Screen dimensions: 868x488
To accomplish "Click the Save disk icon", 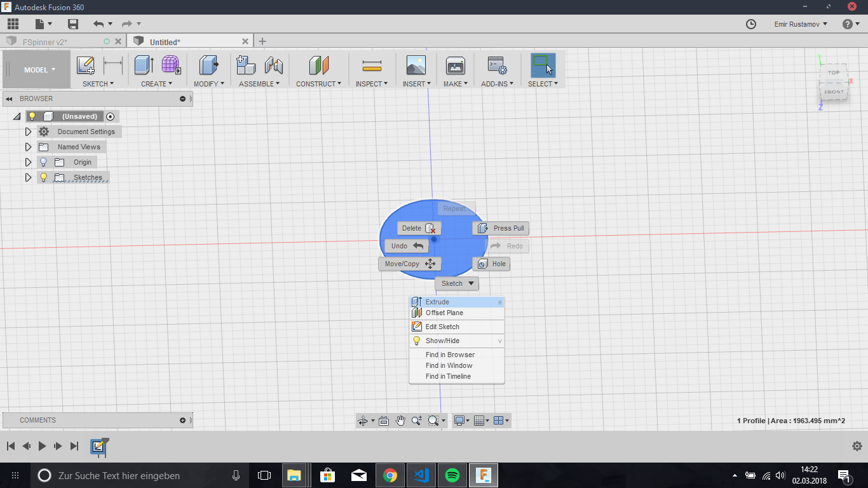I will point(73,24).
